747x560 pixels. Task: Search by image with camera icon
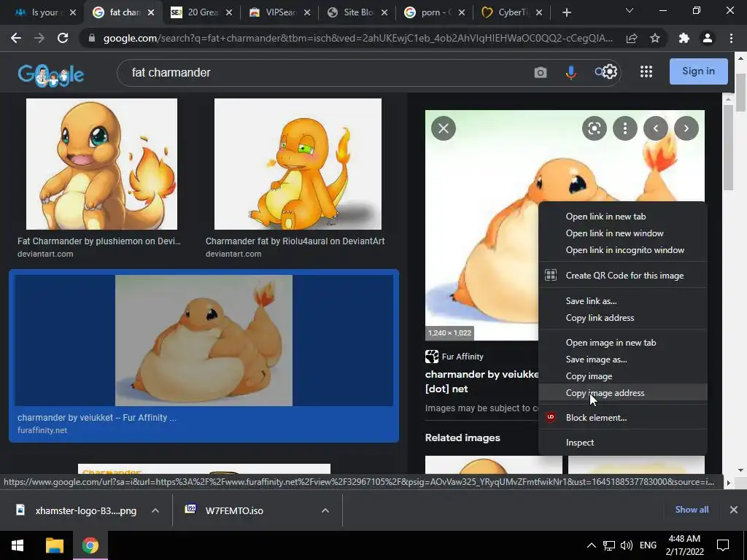pyautogui.click(x=541, y=72)
